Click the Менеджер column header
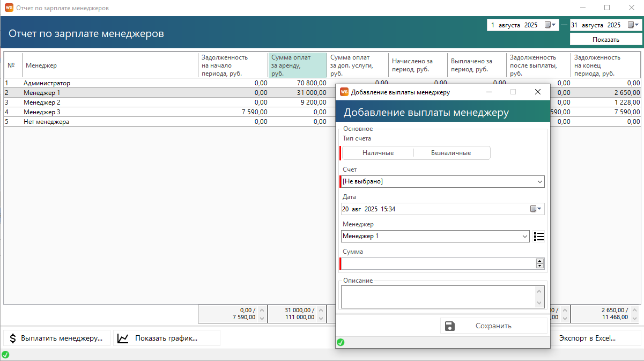 (x=110, y=65)
